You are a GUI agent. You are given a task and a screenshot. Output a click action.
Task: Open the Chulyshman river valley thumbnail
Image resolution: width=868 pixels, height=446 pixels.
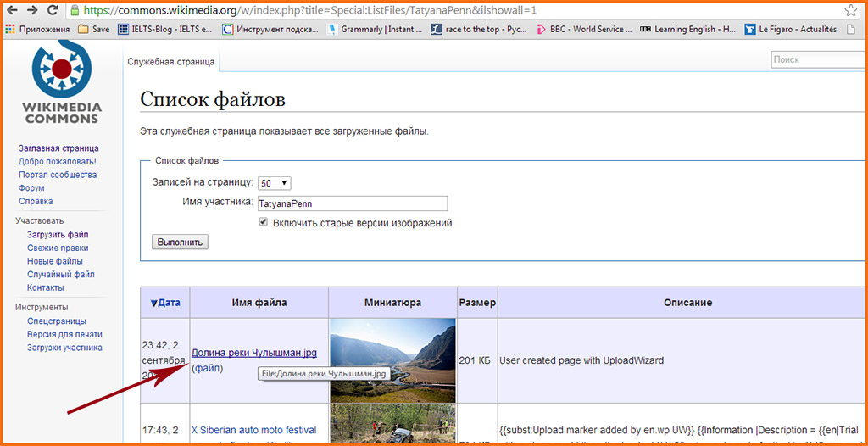[392, 360]
